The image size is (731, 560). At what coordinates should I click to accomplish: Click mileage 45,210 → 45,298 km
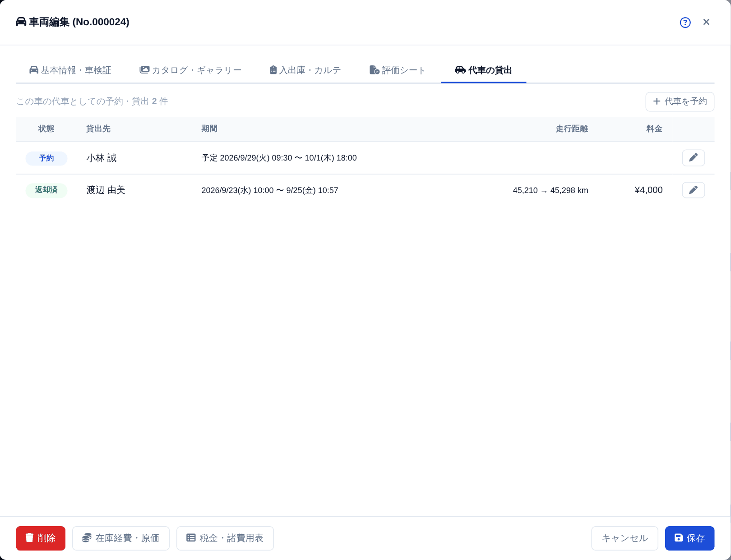point(551,190)
